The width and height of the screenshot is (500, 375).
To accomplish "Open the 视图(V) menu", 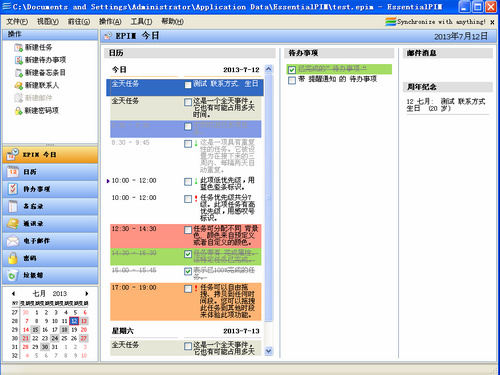I will [x=48, y=22].
